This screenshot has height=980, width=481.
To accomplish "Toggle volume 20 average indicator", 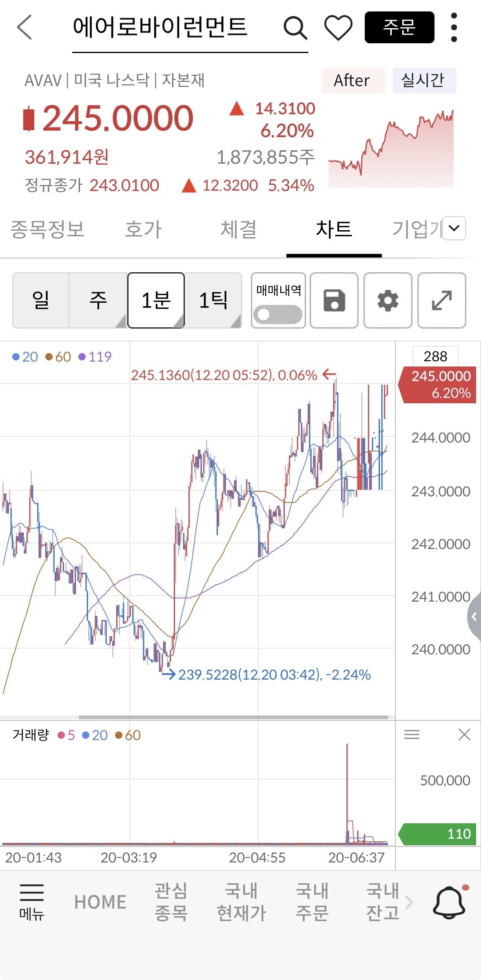I will 95,735.
